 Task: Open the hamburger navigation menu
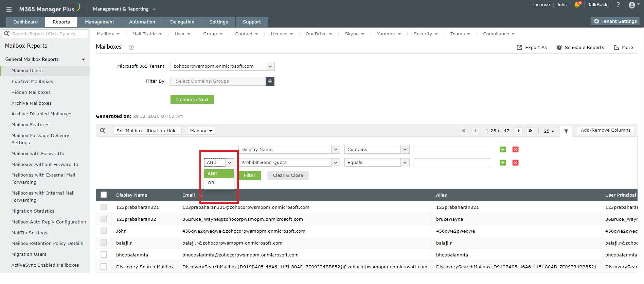(x=9, y=9)
